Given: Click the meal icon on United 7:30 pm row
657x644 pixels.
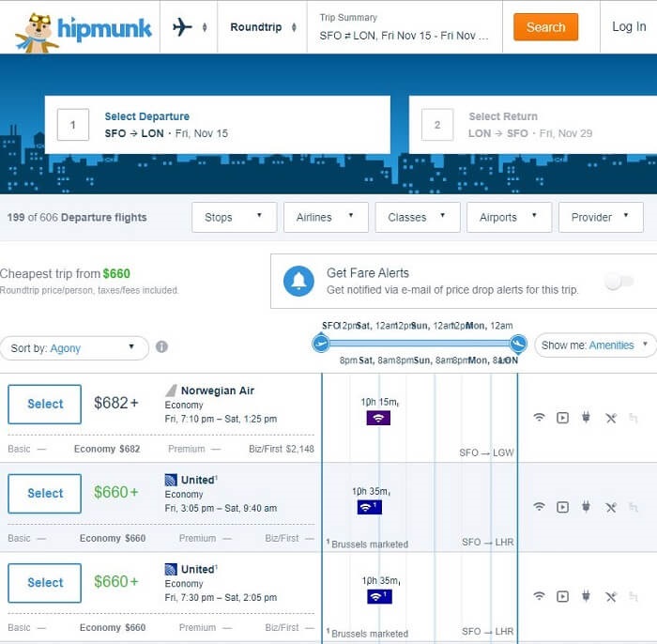Looking at the screenshot, I should [610, 596].
